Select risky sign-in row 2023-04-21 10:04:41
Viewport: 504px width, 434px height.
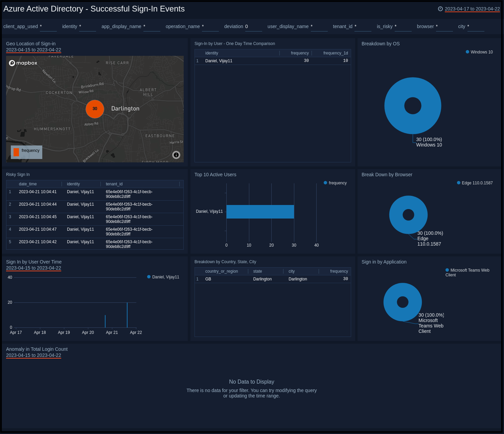[95, 194]
